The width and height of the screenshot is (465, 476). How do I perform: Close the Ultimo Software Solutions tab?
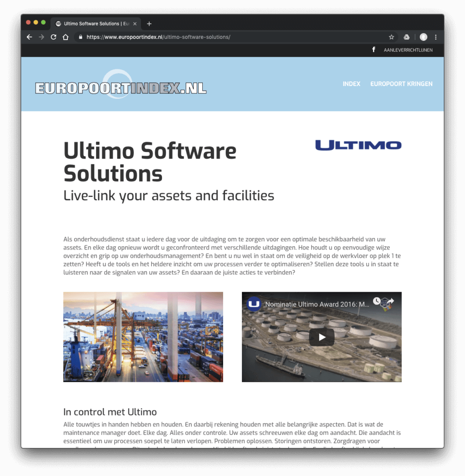pos(135,24)
